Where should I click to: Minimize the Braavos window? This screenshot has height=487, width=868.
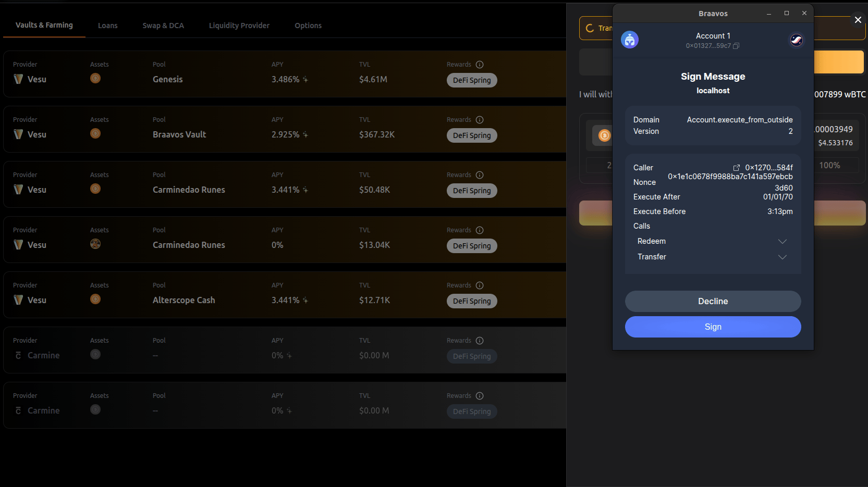769,14
